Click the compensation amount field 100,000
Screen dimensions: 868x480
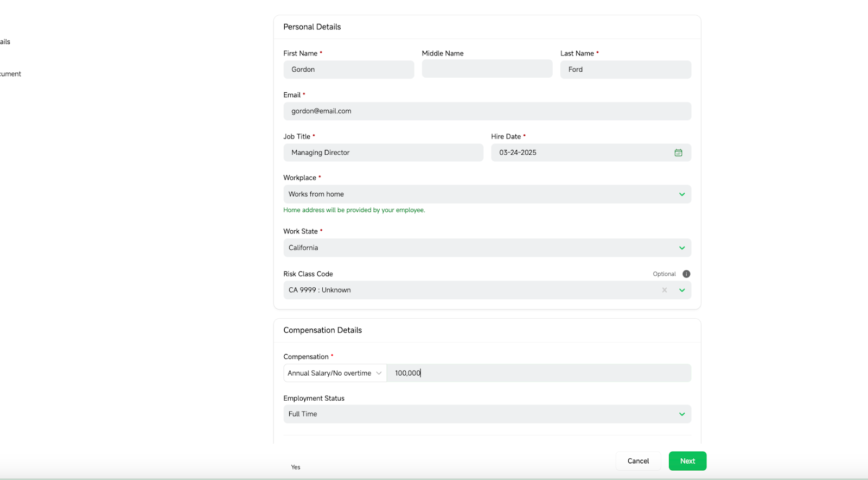539,373
